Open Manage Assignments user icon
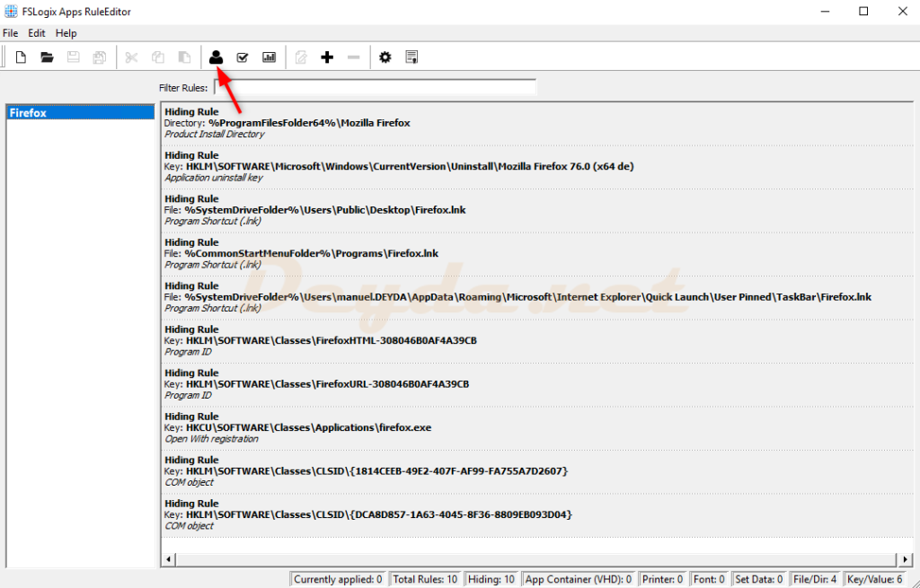This screenshot has height=588, width=920. pos(216,57)
